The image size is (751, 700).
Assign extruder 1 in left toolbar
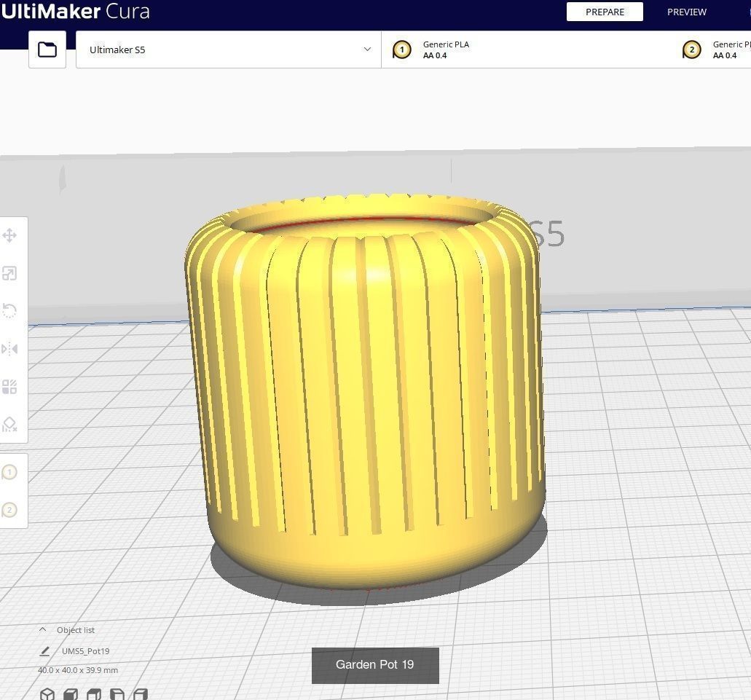click(x=9, y=473)
